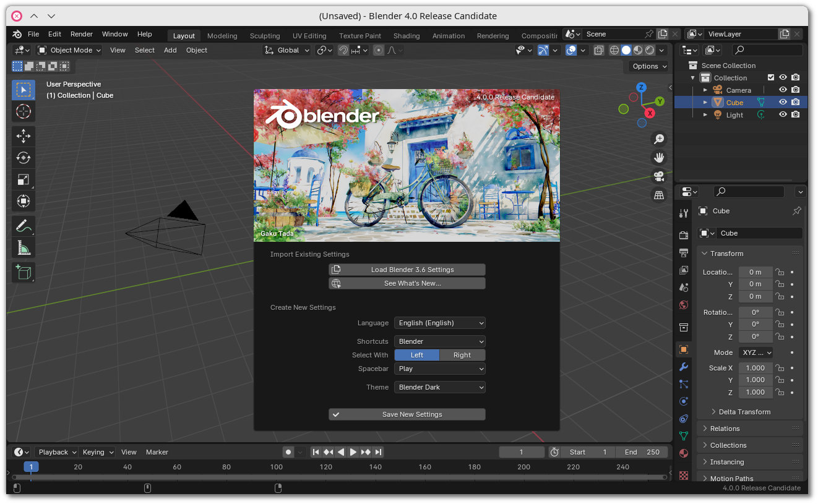This screenshot has height=504, width=818.
Task: Activate the combined Transform tool
Action: (x=24, y=201)
